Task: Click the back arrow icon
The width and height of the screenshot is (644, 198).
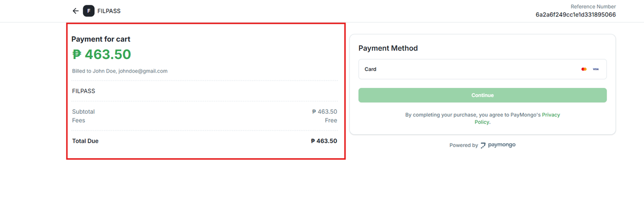Action: pos(76,11)
